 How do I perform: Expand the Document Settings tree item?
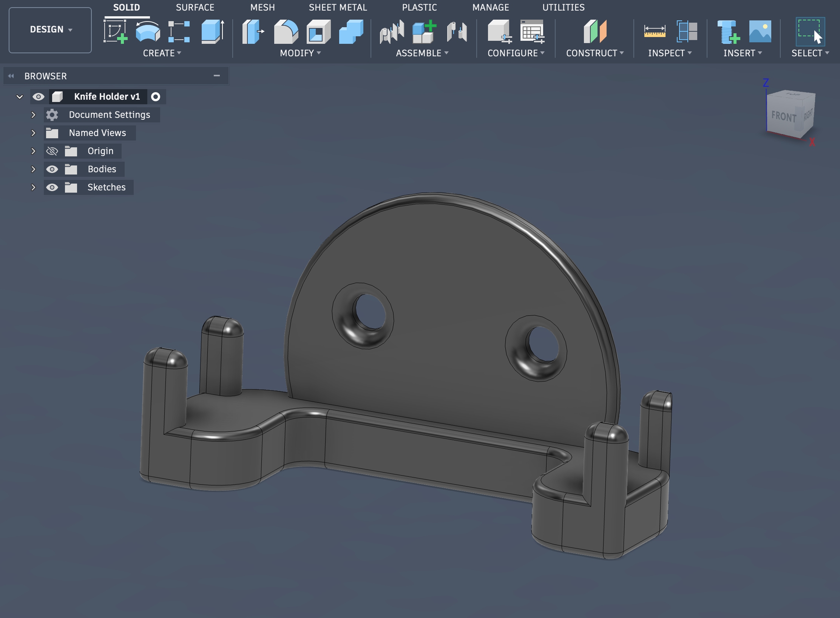pyautogui.click(x=33, y=114)
